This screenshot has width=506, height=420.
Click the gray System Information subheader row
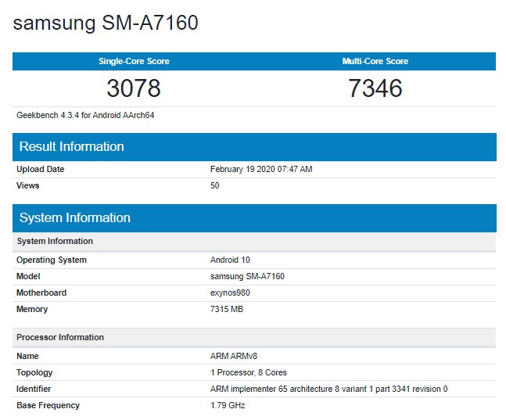click(254, 241)
